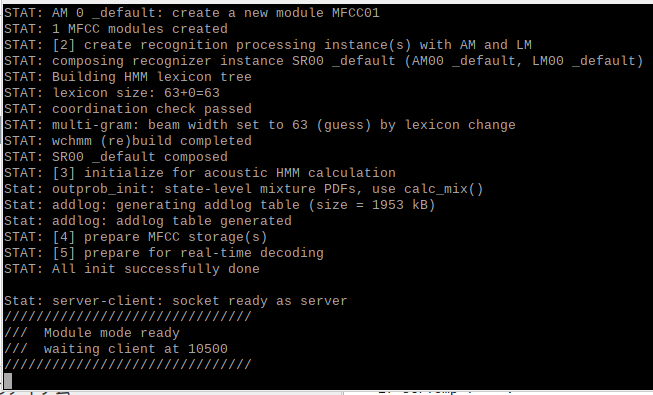Click 'calc_mix()' in the outprob_init line
653x395 pixels.
pyautogui.click(x=444, y=189)
